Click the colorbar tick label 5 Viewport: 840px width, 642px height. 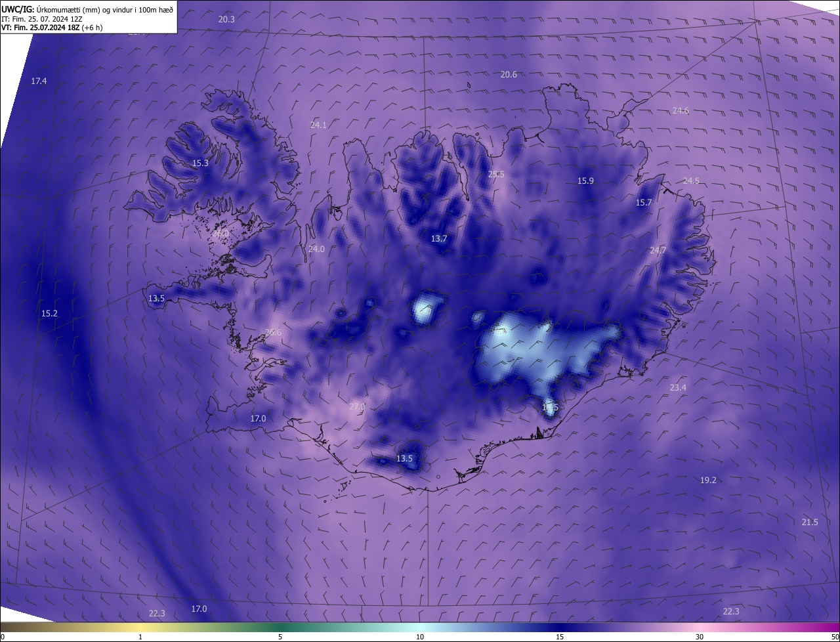(x=280, y=637)
